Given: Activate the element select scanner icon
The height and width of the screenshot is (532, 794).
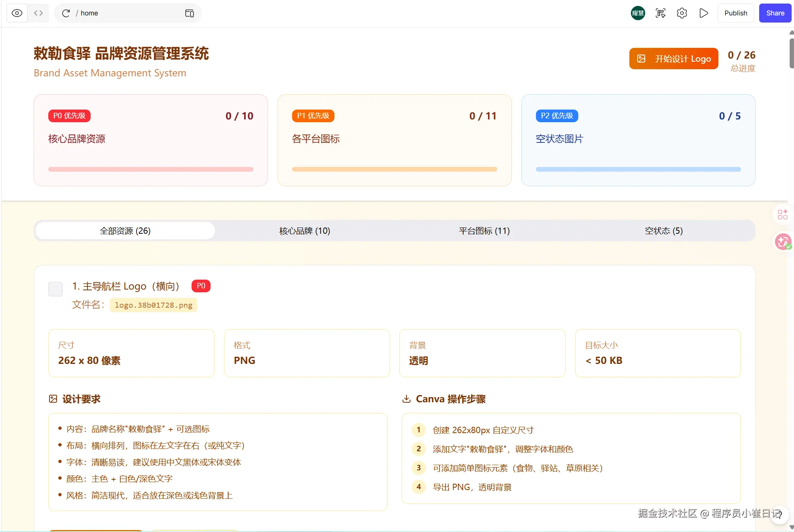Looking at the screenshot, I should [x=660, y=13].
